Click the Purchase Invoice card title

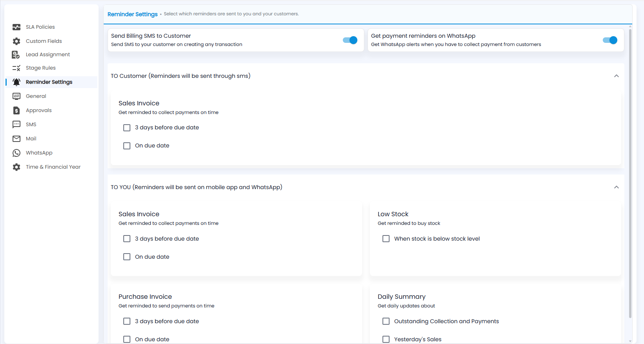coord(145,297)
